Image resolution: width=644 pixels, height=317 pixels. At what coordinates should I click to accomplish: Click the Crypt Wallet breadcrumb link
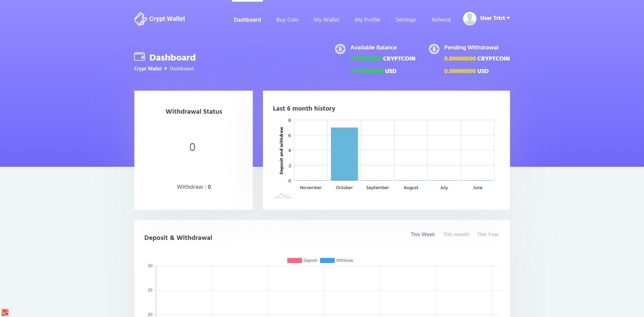point(148,69)
